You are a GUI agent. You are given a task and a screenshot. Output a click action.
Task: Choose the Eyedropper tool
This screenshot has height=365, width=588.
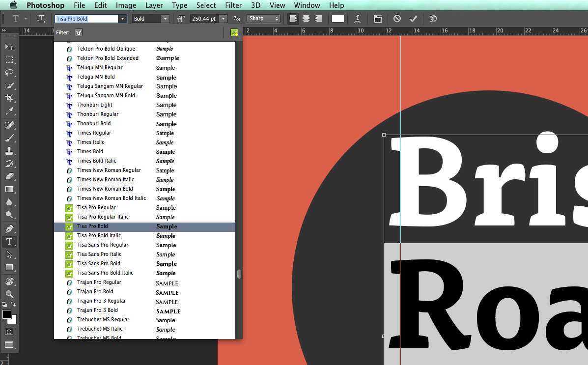tap(9, 112)
